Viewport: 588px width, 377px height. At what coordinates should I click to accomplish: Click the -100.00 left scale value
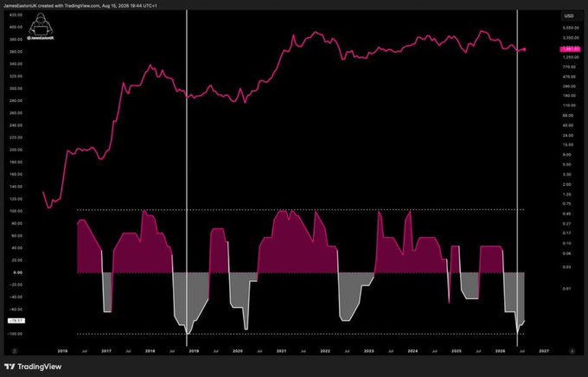[x=16, y=335]
